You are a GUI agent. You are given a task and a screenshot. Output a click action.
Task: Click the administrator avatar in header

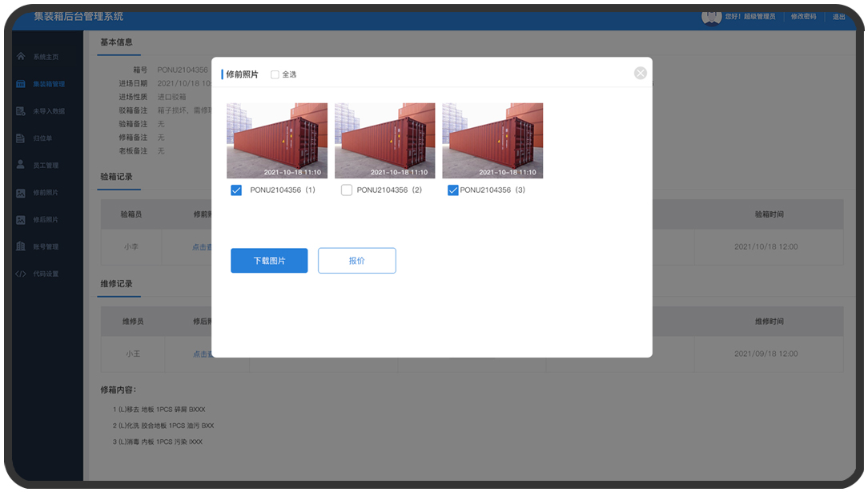coord(711,16)
